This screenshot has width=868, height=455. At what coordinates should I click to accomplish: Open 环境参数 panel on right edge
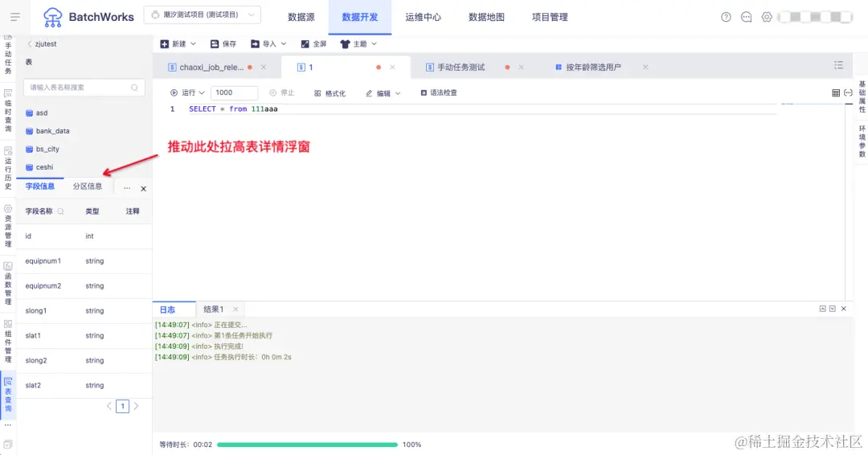pyautogui.click(x=862, y=141)
